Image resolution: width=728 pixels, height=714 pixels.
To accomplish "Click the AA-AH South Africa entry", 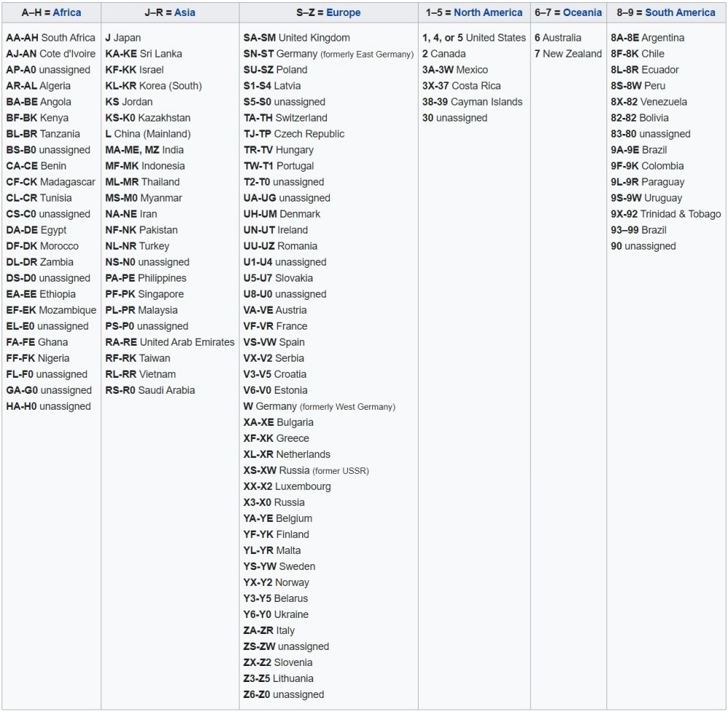I will [x=50, y=38].
